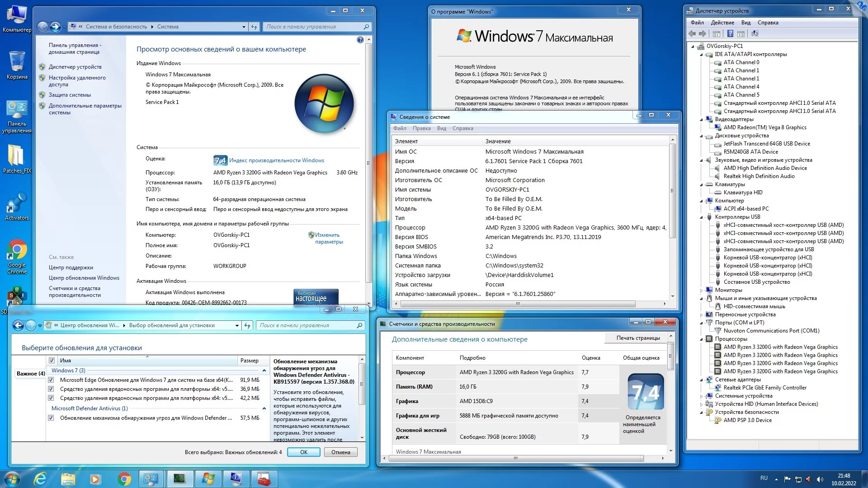The height and width of the screenshot is (488, 868).
Task: Click the Recycle Bin desktop icon
Action: tap(17, 62)
